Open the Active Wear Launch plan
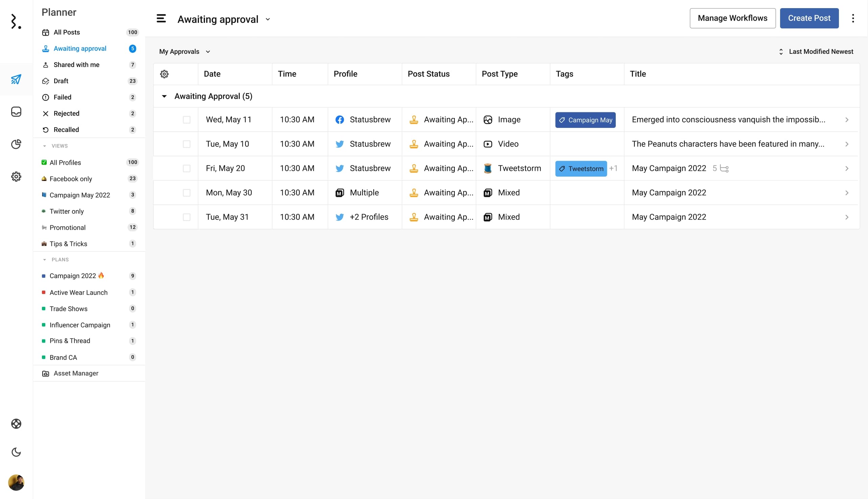This screenshot has height=499, width=868. click(x=89, y=292)
